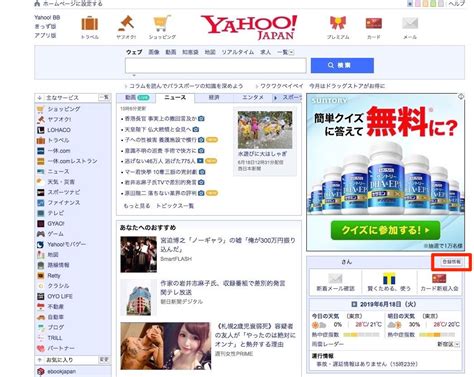The width and height of the screenshot is (474, 377).
Task: Open 天気・災害 in the sidebar
Action: (61, 182)
